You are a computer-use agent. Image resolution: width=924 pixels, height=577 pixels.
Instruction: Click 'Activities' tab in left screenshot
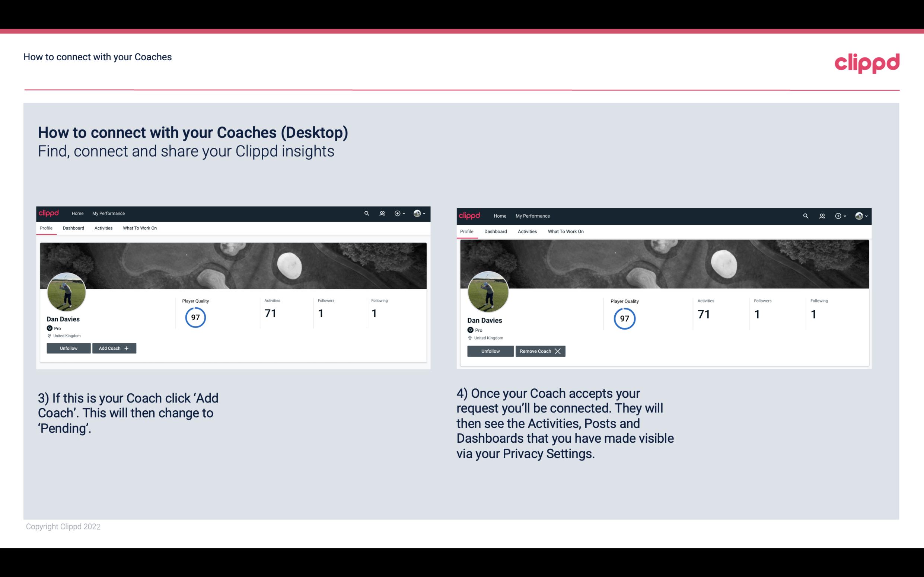103,228
